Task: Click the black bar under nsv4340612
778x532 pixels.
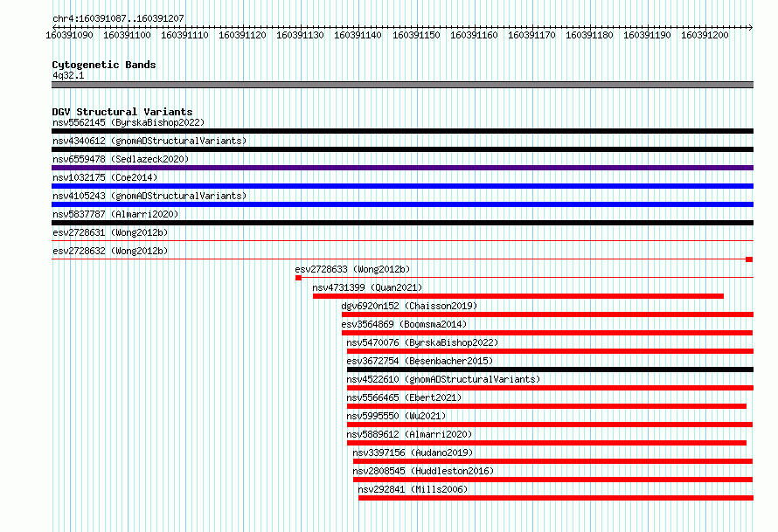Action: coord(402,149)
